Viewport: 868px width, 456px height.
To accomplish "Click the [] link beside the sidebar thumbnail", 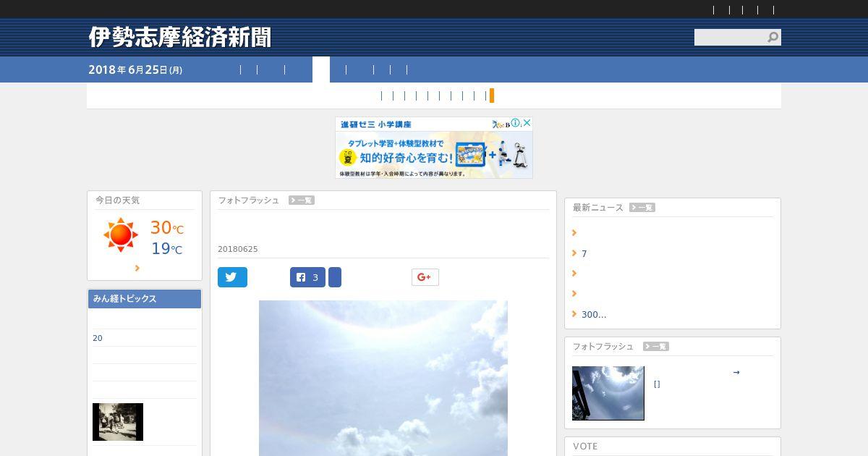I will pyautogui.click(x=657, y=384).
